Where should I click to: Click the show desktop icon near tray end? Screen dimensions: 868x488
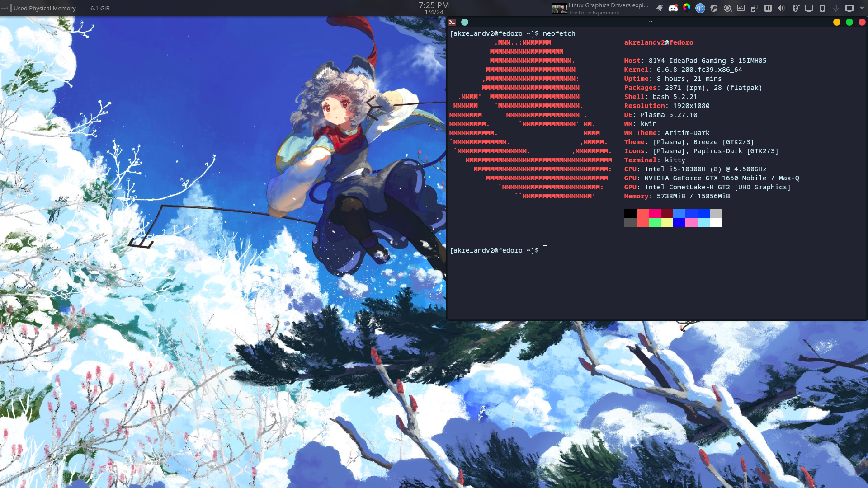tap(849, 8)
